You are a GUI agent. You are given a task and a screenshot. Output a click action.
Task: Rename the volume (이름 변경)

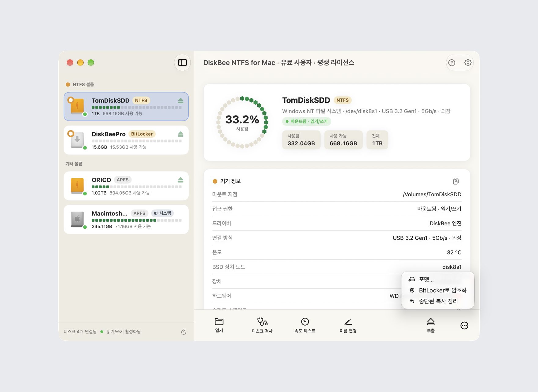348,325
